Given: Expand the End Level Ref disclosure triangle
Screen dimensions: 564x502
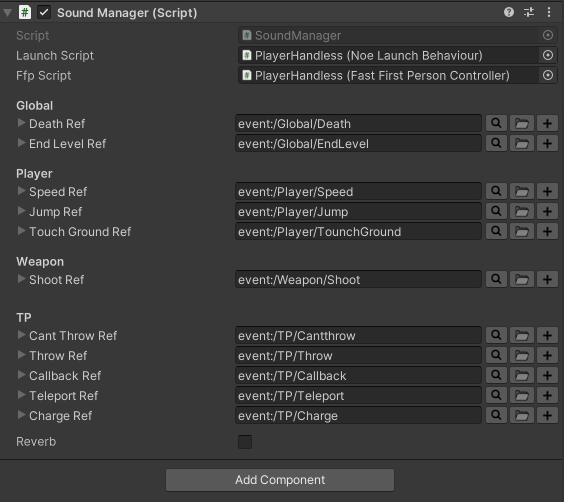Looking at the screenshot, I should pyautogui.click(x=21, y=143).
